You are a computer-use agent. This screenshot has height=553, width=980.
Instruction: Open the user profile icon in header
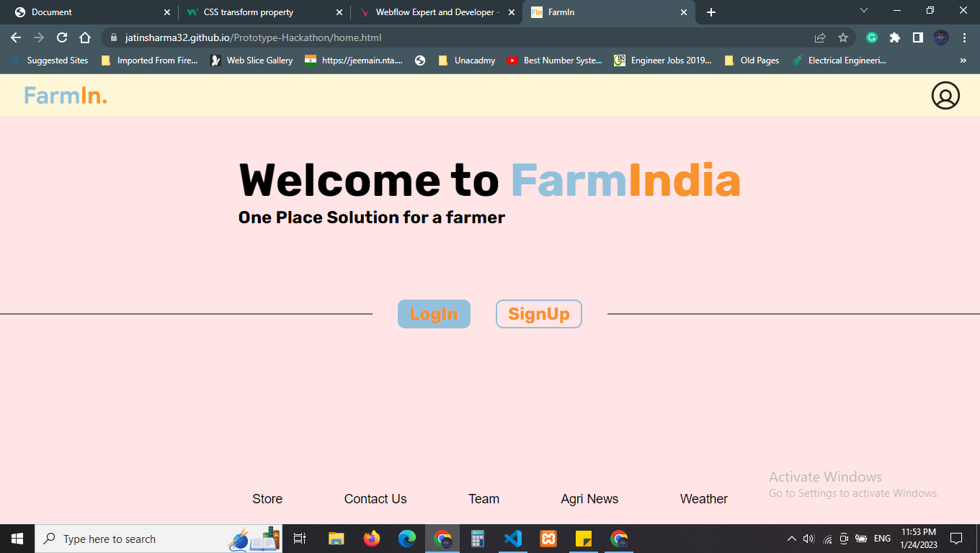pos(945,95)
